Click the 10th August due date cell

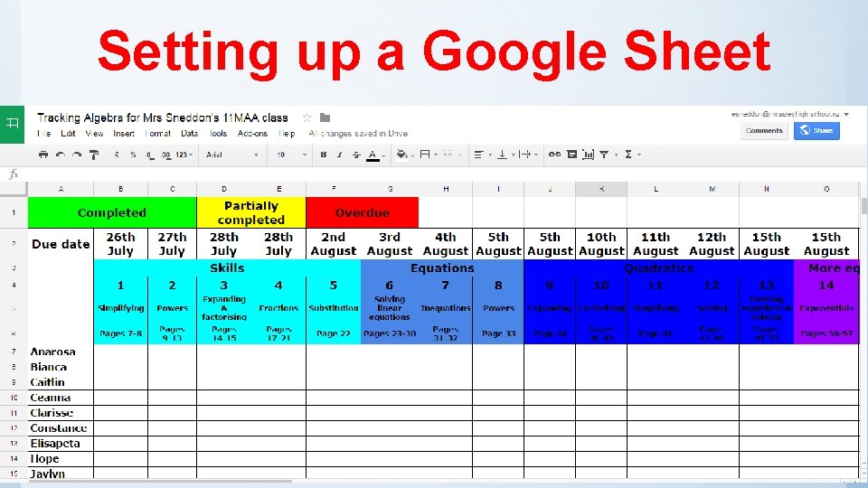point(601,244)
